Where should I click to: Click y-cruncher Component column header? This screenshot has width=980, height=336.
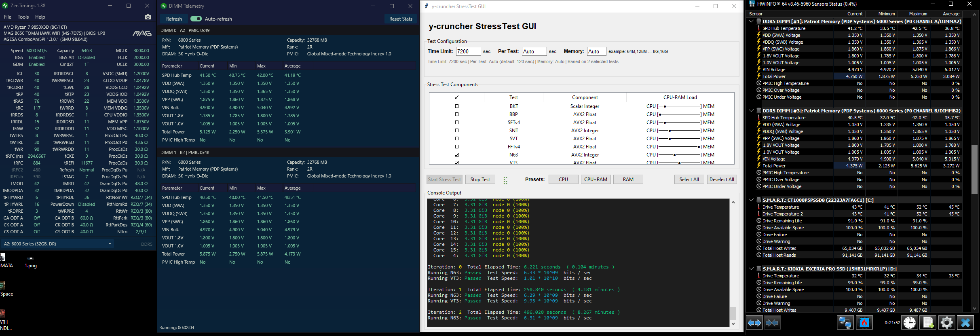tap(585, 97)
